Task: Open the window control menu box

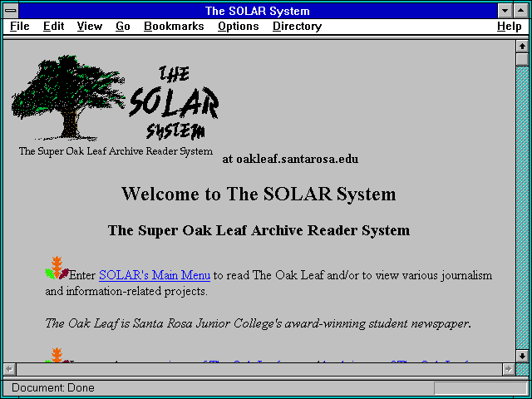Action: (x=11, y=11)
